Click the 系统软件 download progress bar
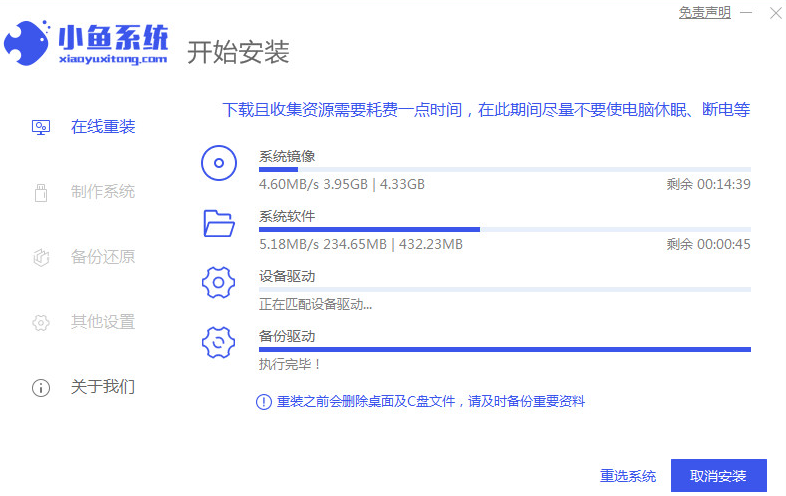The width and height of the screenshot is (786, 496). tap(505, 229)
